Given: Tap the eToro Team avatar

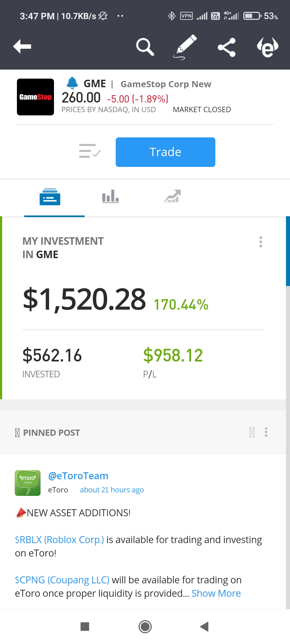Looking at the screenshot, I should 28,483.
